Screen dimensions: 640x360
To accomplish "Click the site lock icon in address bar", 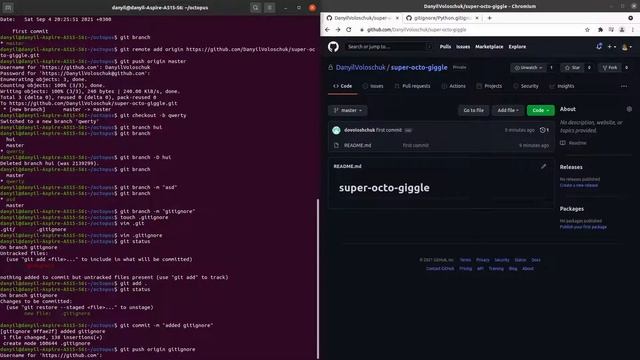I will (362, 30).
